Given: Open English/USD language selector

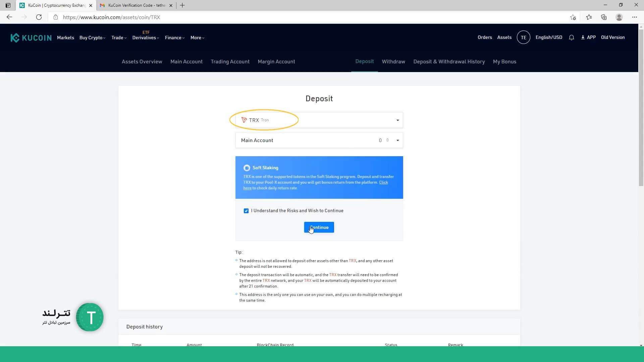Looking at the screenshot, I should (x=549, y=38).
